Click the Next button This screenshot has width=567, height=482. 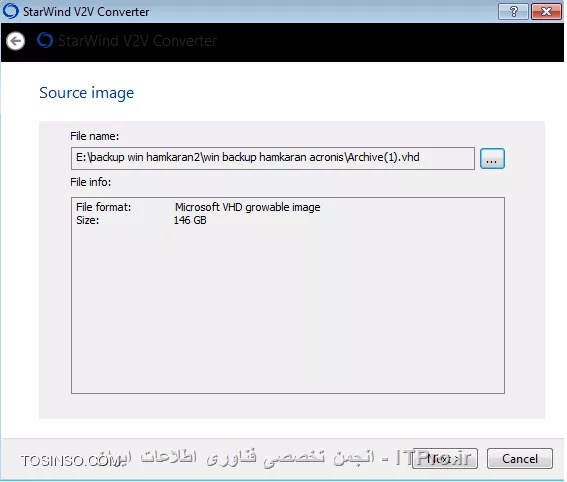point(445,458)
